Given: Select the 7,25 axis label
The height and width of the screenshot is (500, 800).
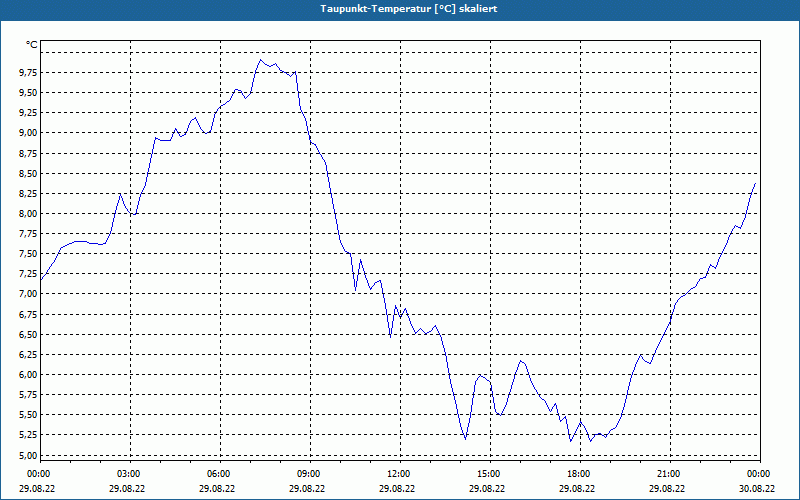Looking at the screenshot, I should (x=28, y=274).
